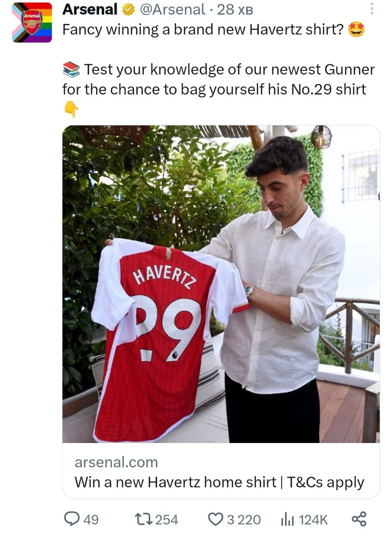The width and height of the screenshot is (392, 536).
Task: Click the @Arsenal handle
Action: (x=173, y=9)
